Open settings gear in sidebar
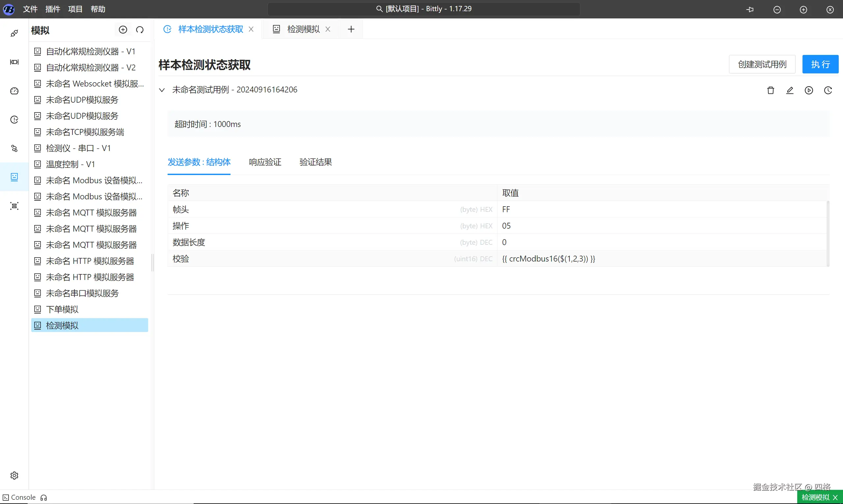 click(14, 475)
